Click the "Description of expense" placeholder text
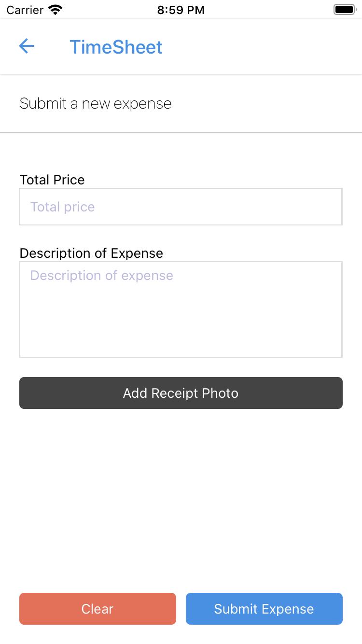The width and height of the screenshot is (362, 644). pyautogui.click(x=102, y=276)
